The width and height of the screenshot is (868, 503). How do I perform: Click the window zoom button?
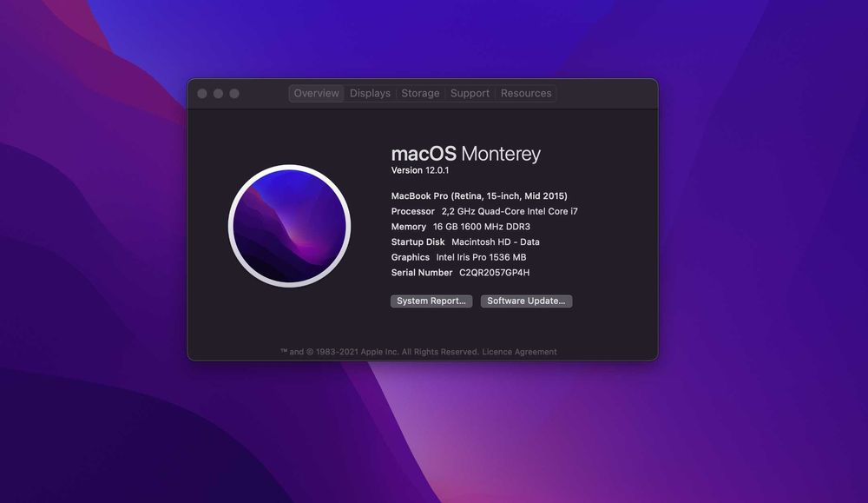(234, 94)
